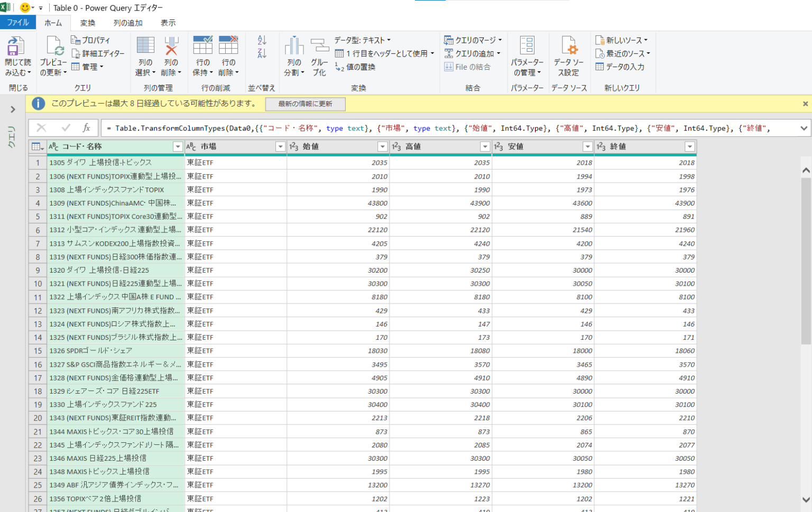Select the グループ化 (Group By) tool
This screenshot has width=812, height=512.
point(319,53)
